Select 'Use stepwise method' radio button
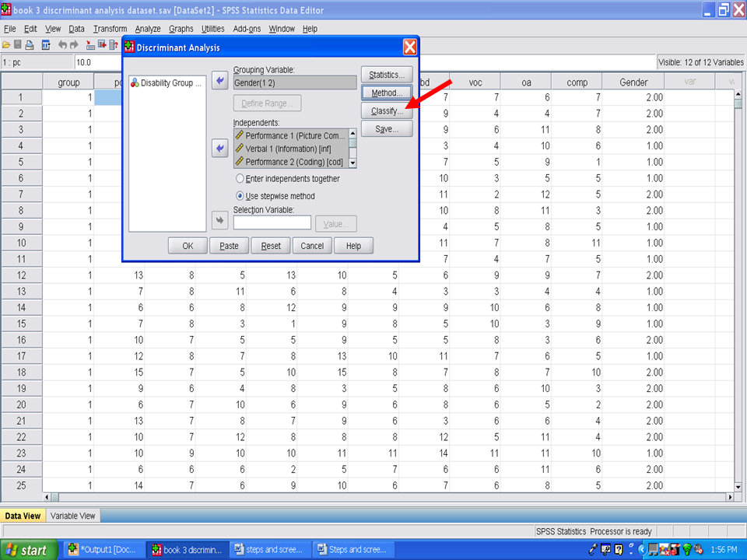Screen dimensions: 747x560 [240, 196]
